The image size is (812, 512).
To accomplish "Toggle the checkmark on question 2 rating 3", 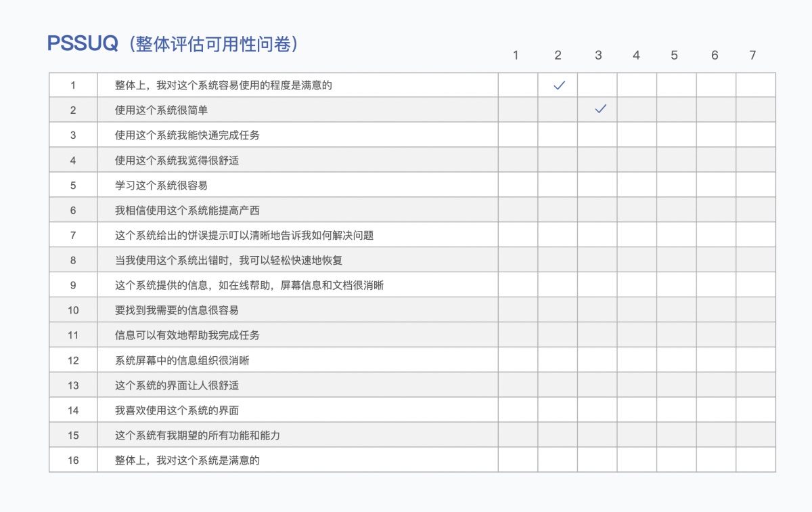I will pos(598,109).
